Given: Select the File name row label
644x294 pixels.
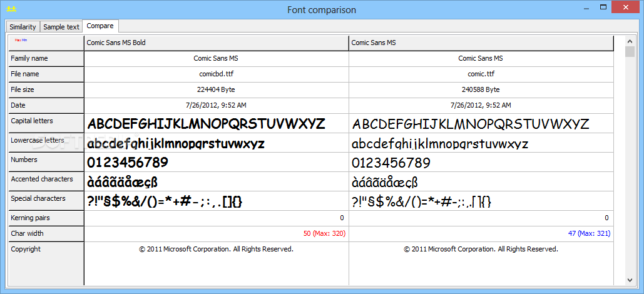Looking at the screenshot, I should tap(46, 74).
